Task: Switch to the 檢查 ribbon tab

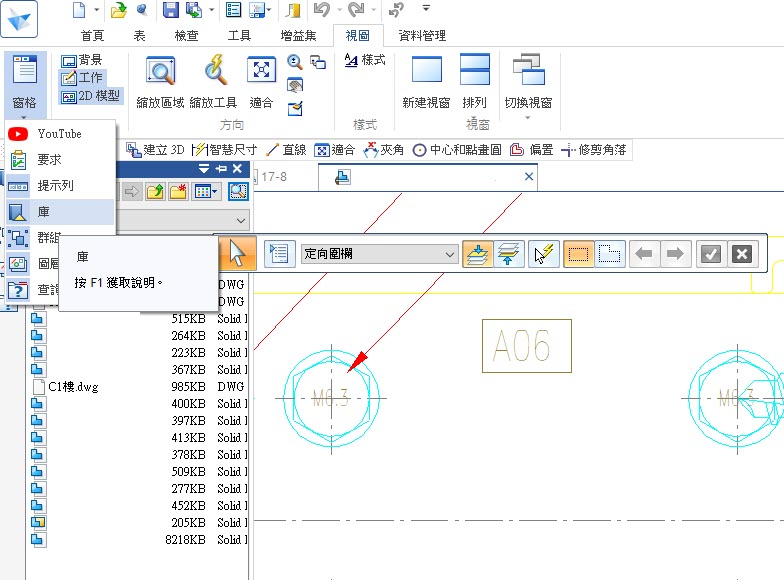Action: click(186, 36)
